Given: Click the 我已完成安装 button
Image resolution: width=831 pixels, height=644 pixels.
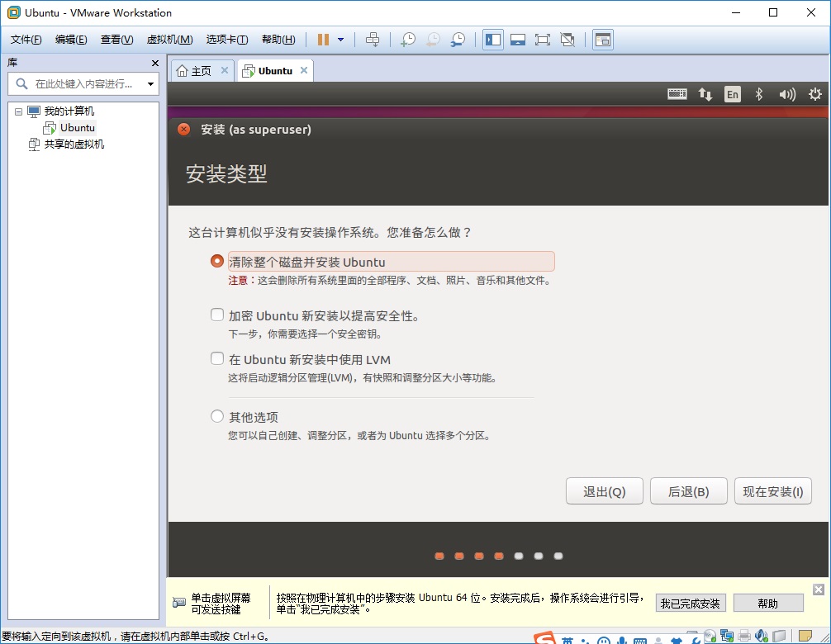Looking at the screenshot, I should 690,604.
